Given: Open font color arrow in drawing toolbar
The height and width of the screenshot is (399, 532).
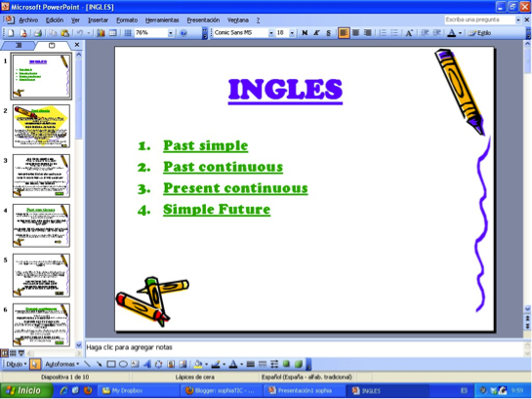Looking at the screenshot, I should tap(241, 365).
